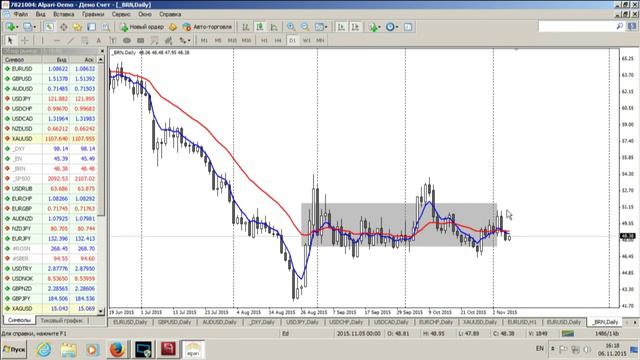Screen dimensions: 640x360
Task: Select the text label tool
Action: point(113,40)
